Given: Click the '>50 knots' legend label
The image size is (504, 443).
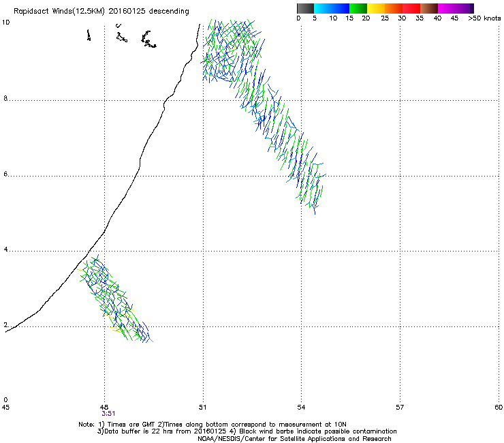Looking at the screenshot, I should pos(484,18).
